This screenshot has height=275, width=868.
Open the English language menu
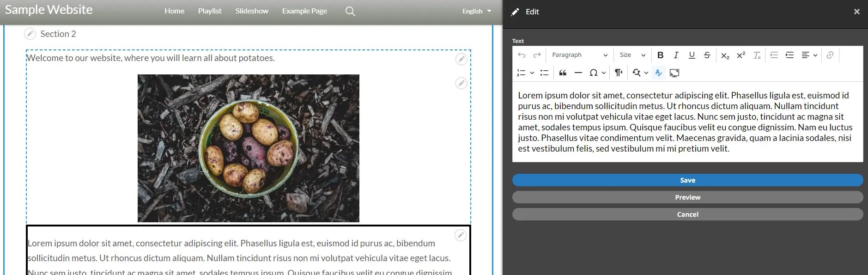pos(476,11)
